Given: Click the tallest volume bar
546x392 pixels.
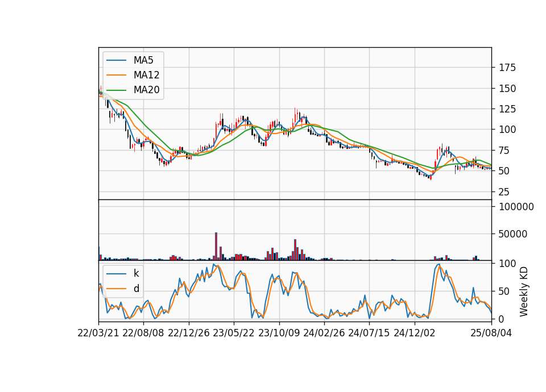Looking at the screenshot, I should point(216,246).
